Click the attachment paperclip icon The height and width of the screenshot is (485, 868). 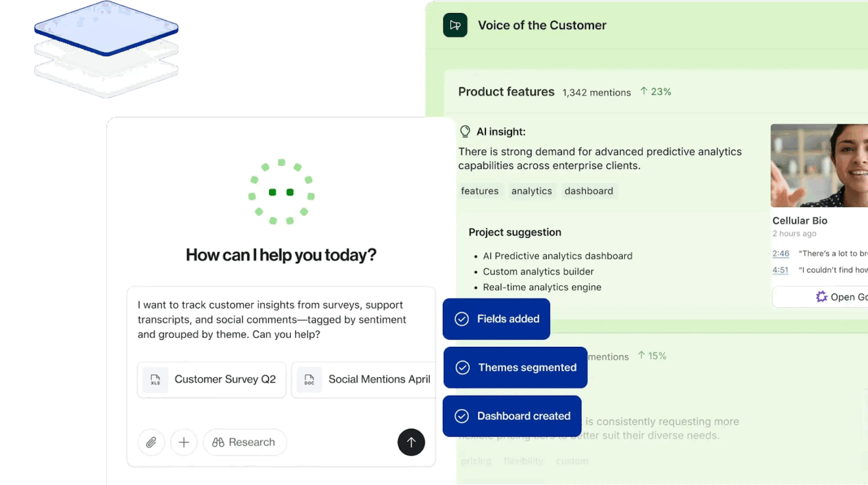pyautogui.click(x=151, y=442)
